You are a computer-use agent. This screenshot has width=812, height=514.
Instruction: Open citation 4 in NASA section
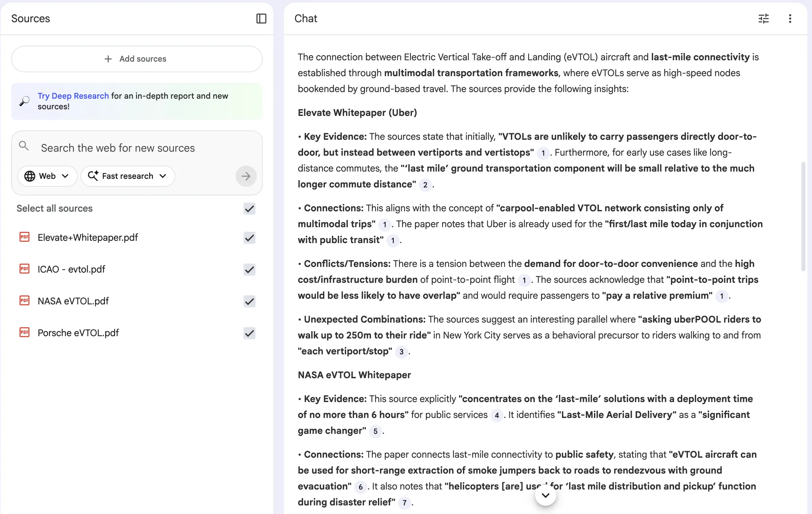(x=496, y=415)
